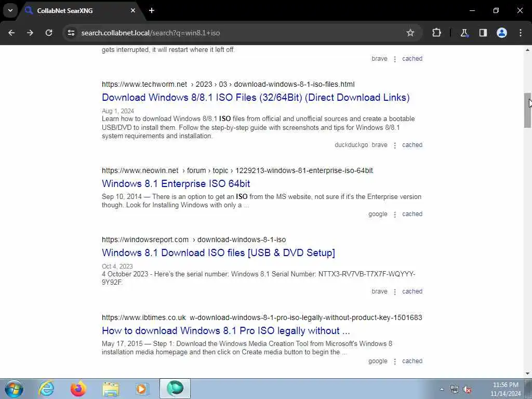Go back to the previous page

pyautogui.click(x=11, y=33)
